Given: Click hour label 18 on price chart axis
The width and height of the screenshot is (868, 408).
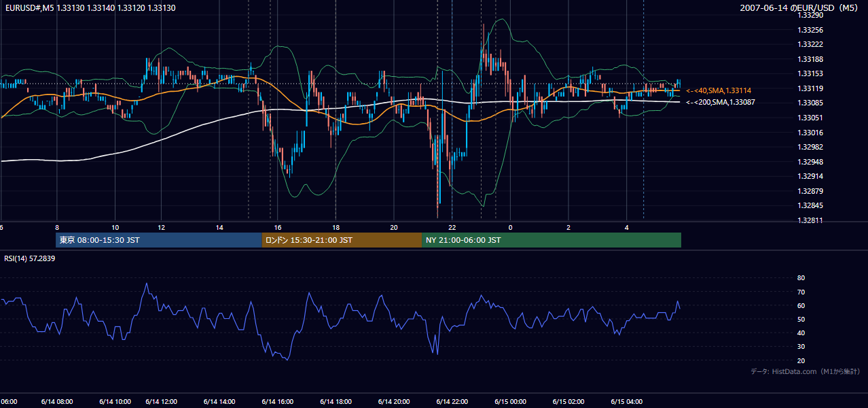Looking at the screenshot, I should pyautogui.click(x=336, y=227).
